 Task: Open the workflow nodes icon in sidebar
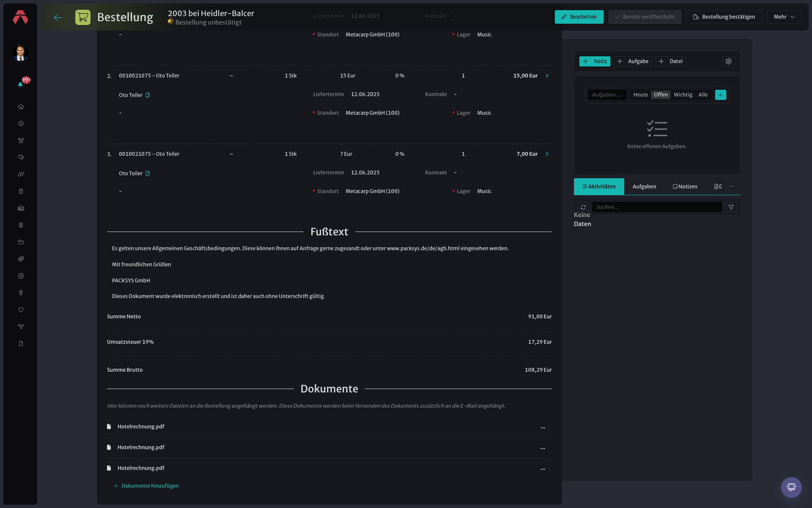pyautogui.click(x=21, y=327)
